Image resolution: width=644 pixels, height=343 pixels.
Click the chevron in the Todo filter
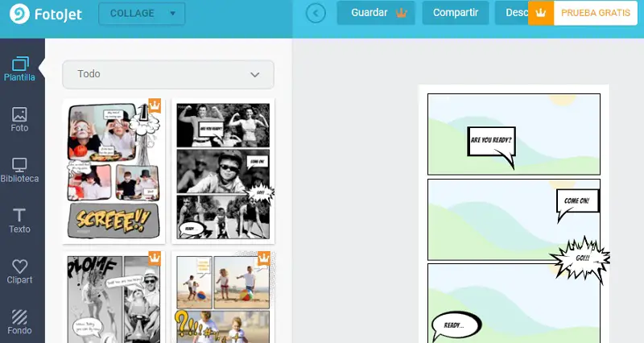[254, 75]
